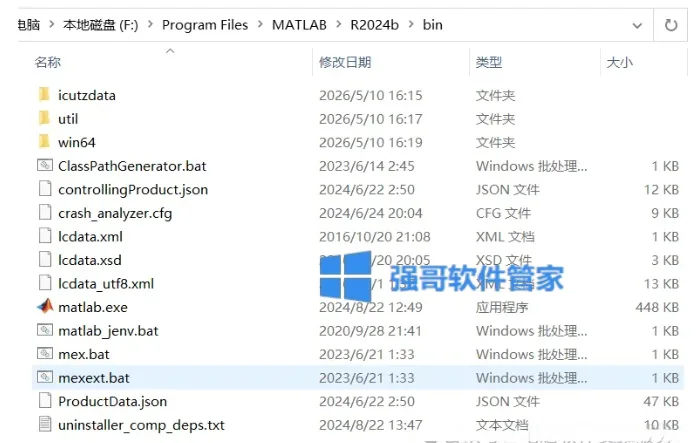
Task: Expand the chevron after Program Files
Action: (260, 25)
